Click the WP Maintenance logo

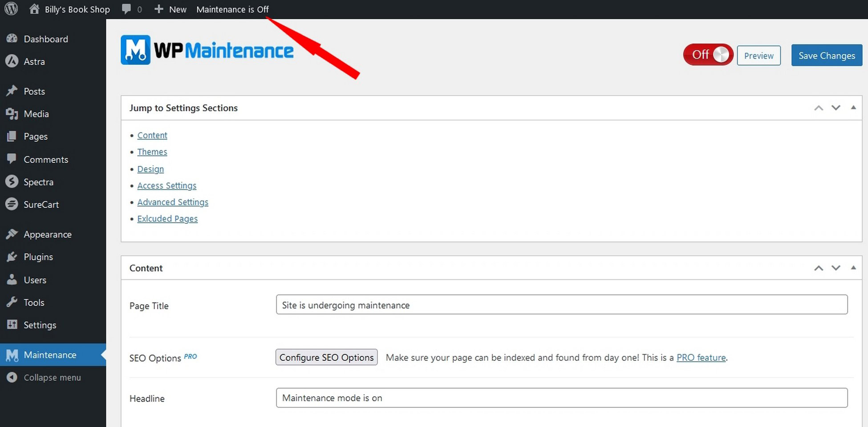207,50
